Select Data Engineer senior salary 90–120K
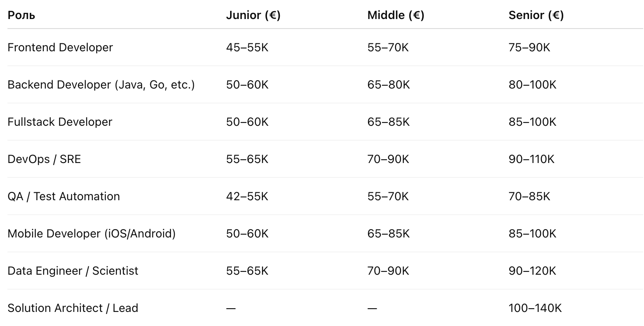 [x=532, y=271]
